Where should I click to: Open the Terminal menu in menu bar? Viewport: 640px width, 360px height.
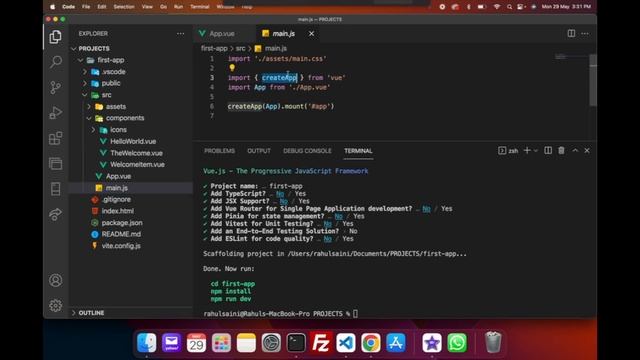(200, 7)
